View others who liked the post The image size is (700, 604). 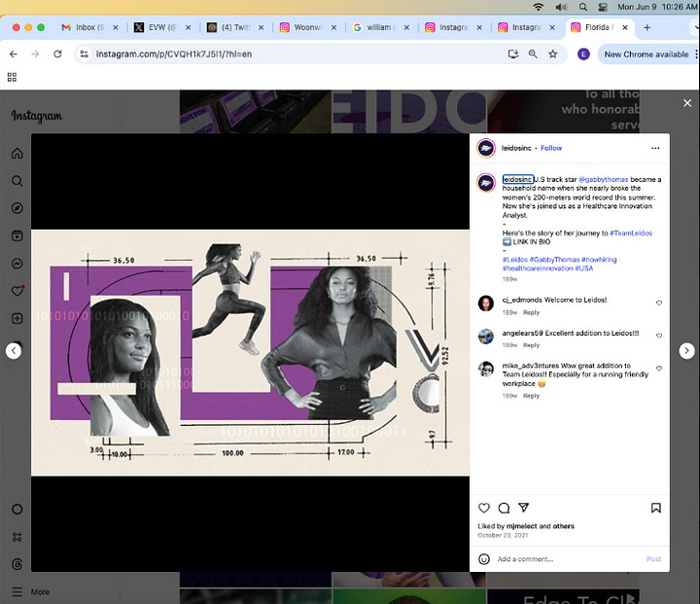[x=563, y=526]
